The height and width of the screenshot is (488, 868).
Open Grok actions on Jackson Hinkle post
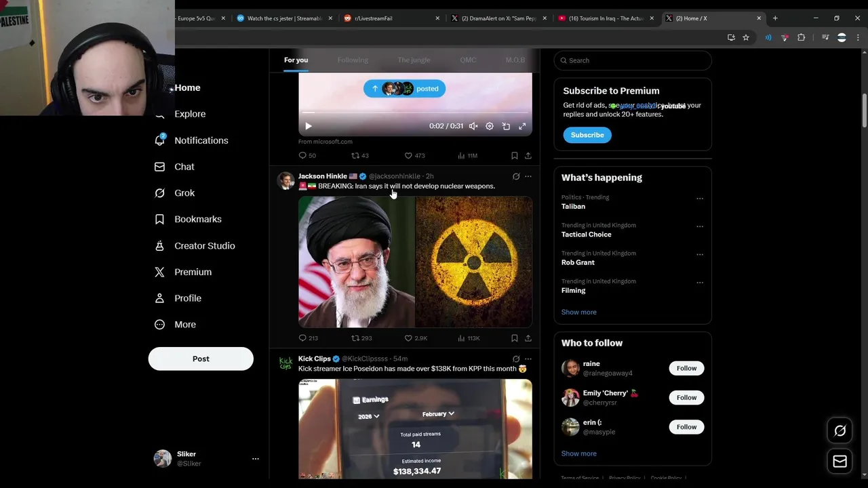(x=516, y=176)
